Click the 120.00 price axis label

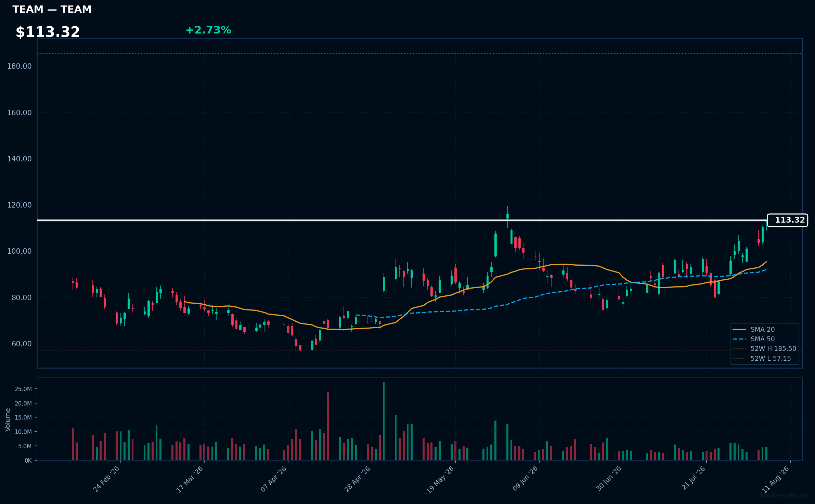[20, 205]
